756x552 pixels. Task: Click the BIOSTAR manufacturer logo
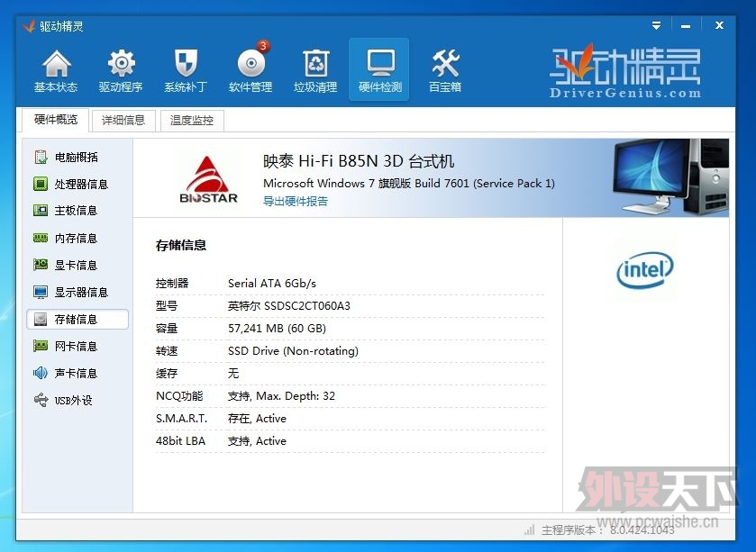(x=209, y=179)
